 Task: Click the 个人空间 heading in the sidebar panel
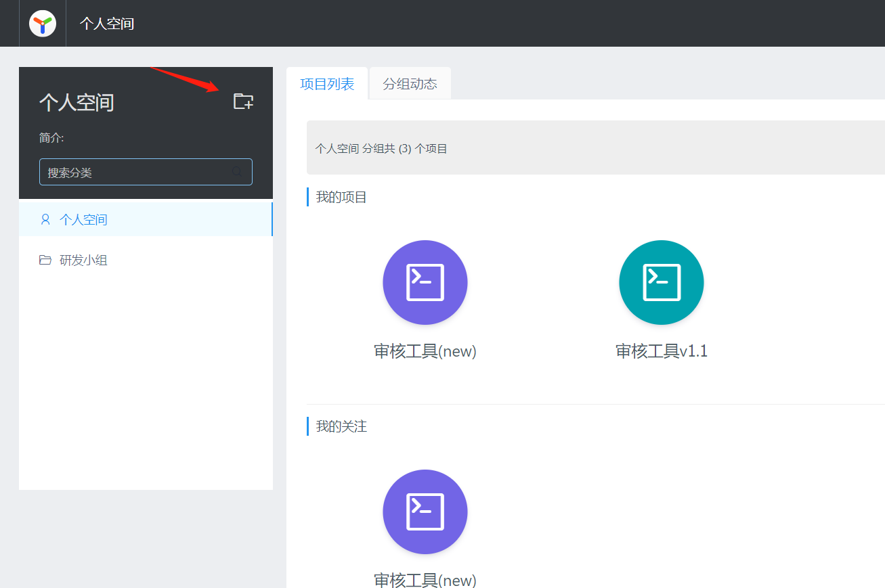[x=77, y=102]
